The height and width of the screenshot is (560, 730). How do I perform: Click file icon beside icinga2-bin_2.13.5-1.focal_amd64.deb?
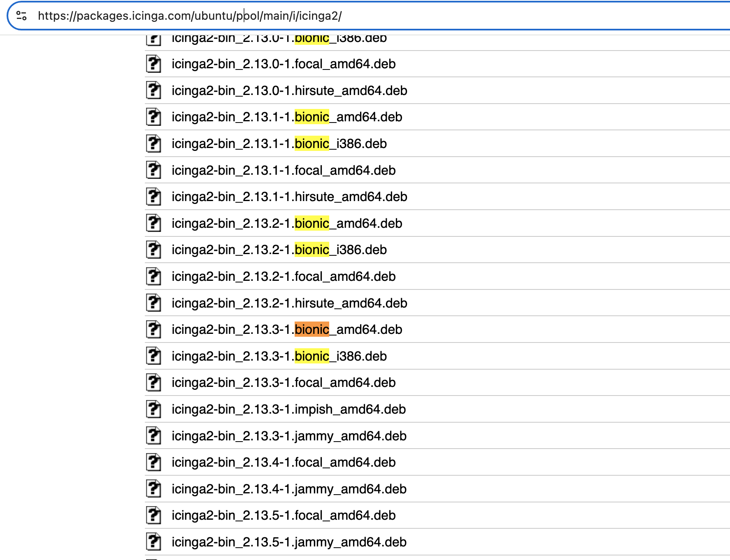tap(153, 516)
